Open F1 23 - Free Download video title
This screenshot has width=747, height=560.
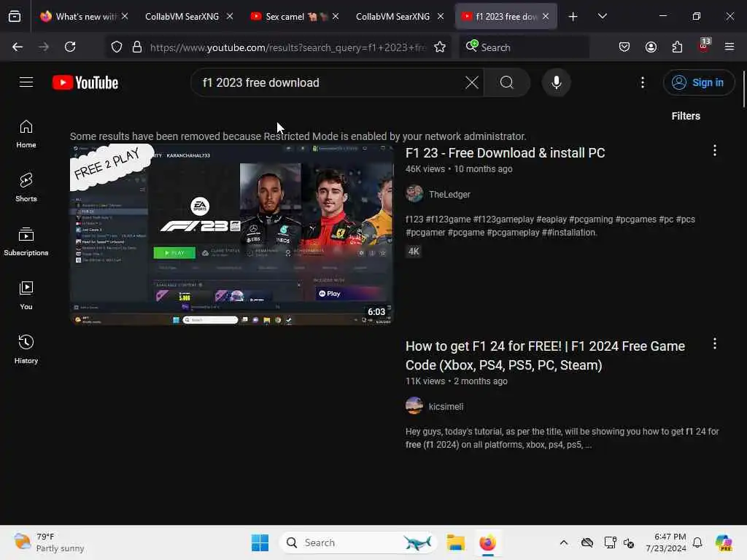click(505, 153)
